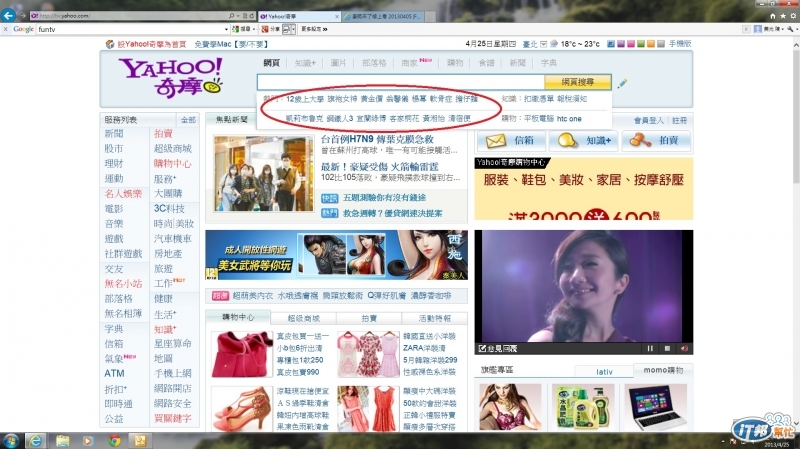Click the set-as-homepage icon at top
Image resolution: width=800 pixels, height=449 pixels.
pos(110,44)
